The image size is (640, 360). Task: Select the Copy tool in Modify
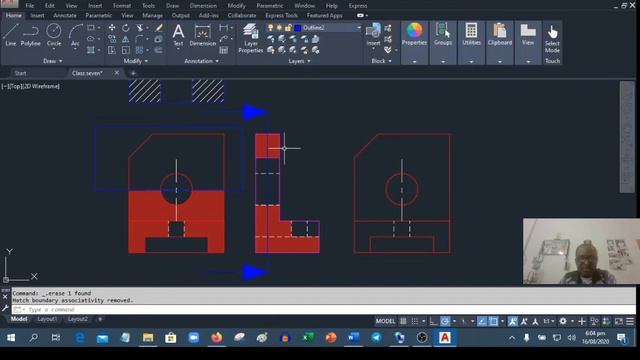(112, 39)
